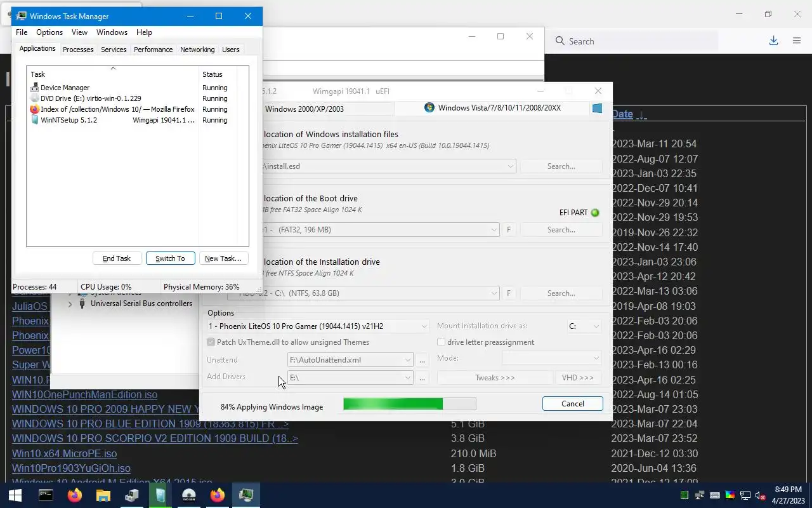Click New Task... button

click(x=223, y=258)
